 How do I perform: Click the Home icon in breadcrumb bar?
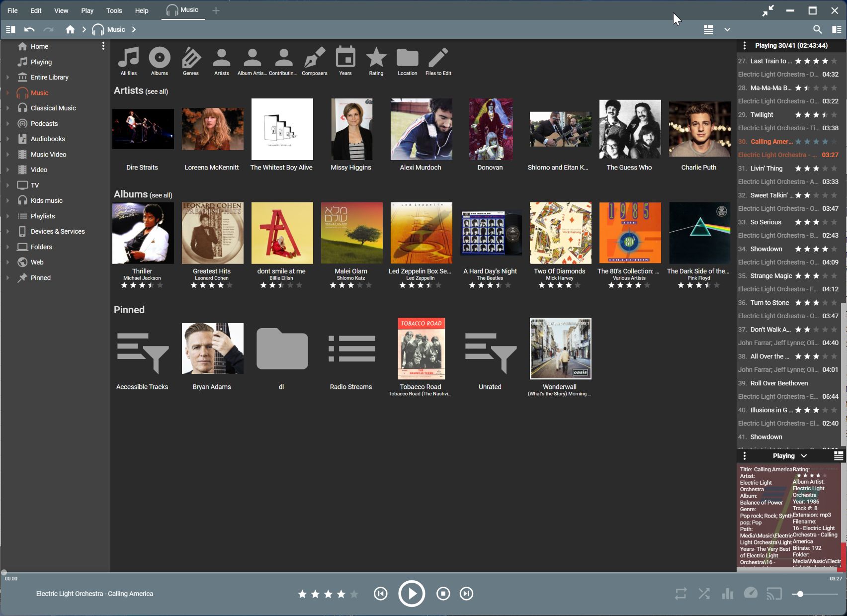pos(70,29)
